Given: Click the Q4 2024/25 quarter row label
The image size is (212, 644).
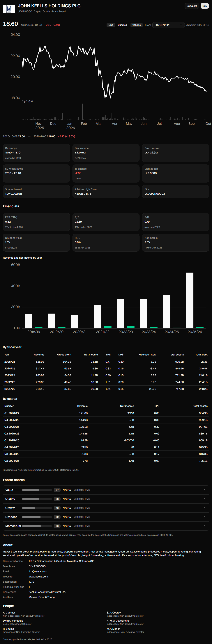Looking at the screenshot, I should [12, 447].
